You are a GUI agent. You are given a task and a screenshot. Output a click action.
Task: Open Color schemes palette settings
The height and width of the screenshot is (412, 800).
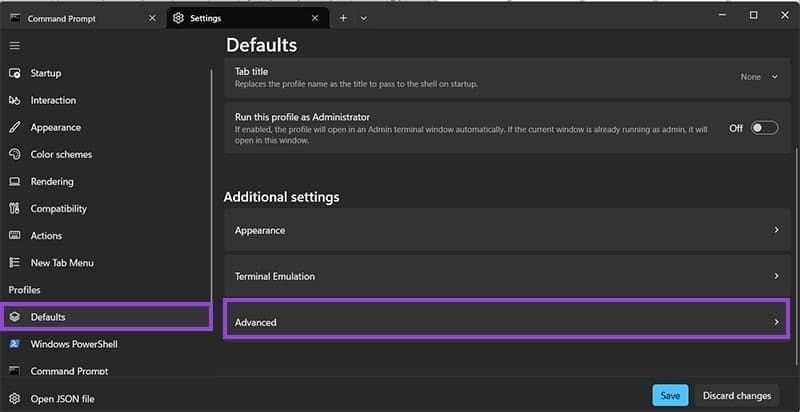(x=60, y=154)
